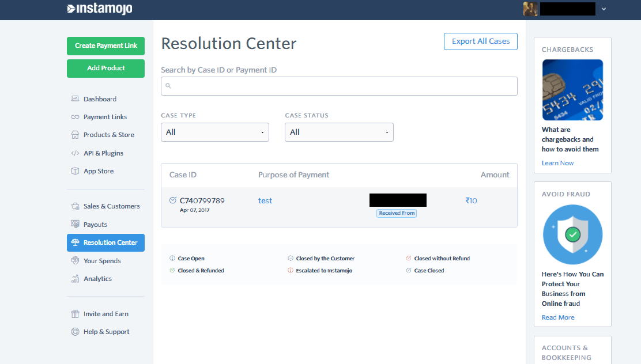Open Help & Support via its icon
641x364 pixels.
[75, 331]
